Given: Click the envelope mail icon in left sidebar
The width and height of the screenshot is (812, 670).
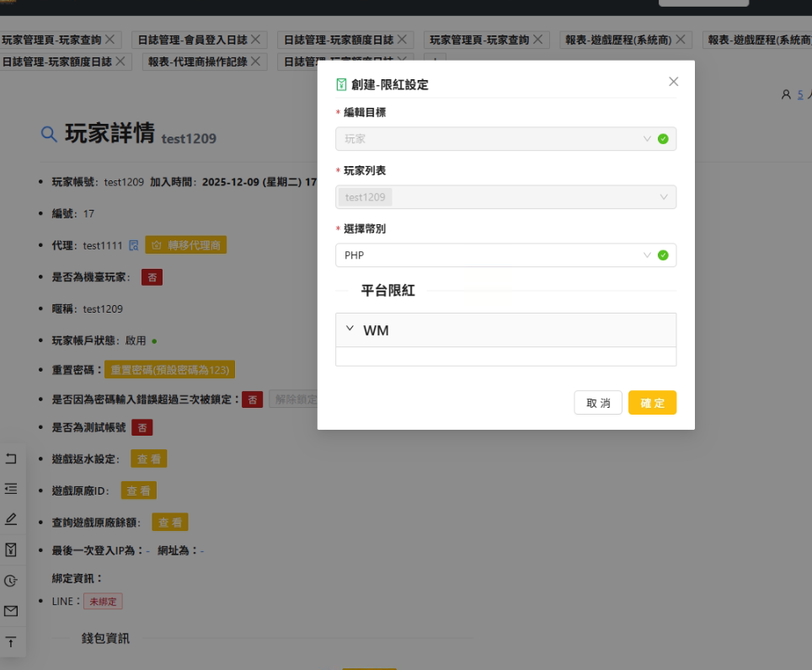Looking at the screenshot, I should point(11,611).
